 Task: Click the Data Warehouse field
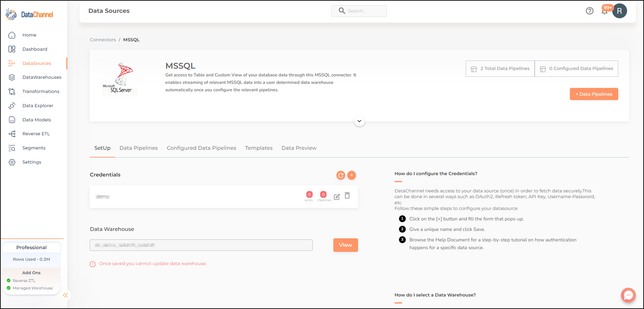point(201,245)
